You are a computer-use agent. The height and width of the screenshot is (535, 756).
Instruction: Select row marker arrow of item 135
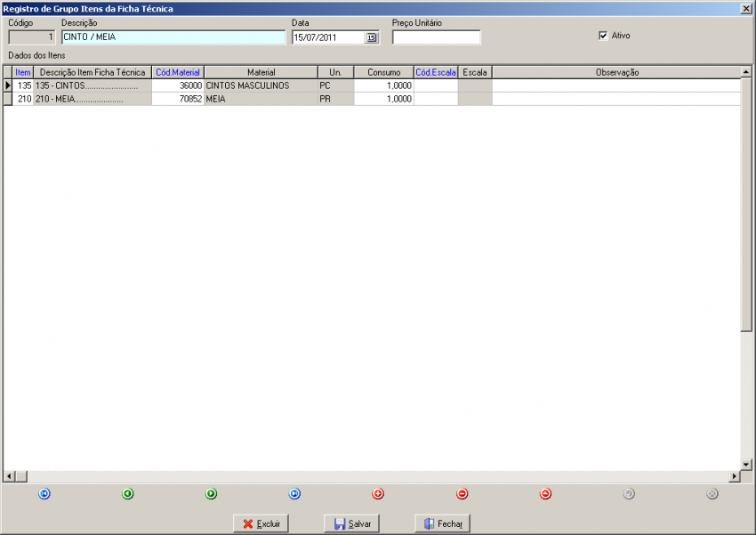[8, 85]
